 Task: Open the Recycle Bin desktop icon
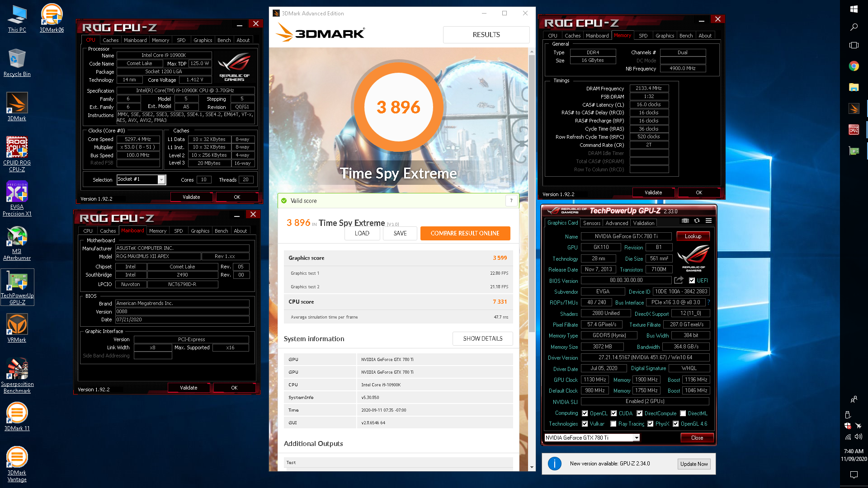(17, 62)
